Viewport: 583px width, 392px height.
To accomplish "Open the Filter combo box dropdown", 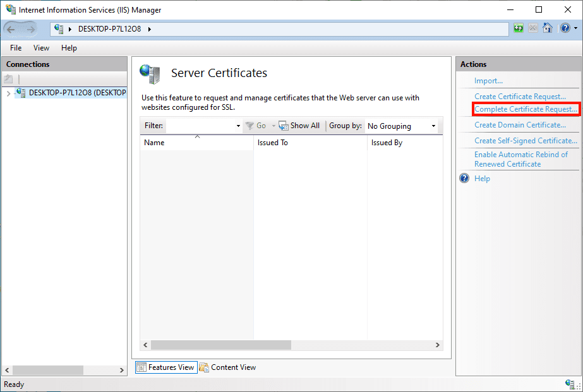I will (237, 125).
